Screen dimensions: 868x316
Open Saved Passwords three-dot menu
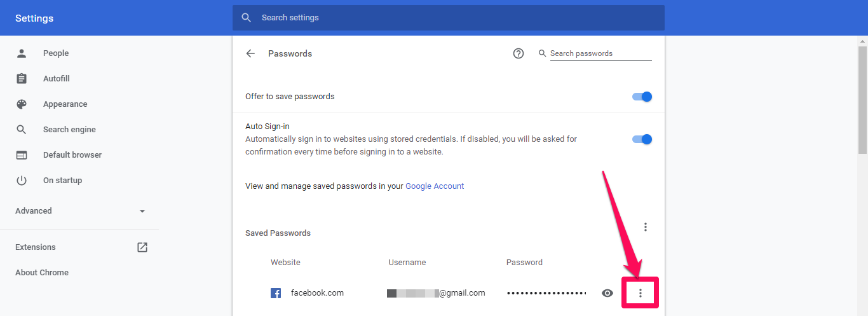pos(646,227)
